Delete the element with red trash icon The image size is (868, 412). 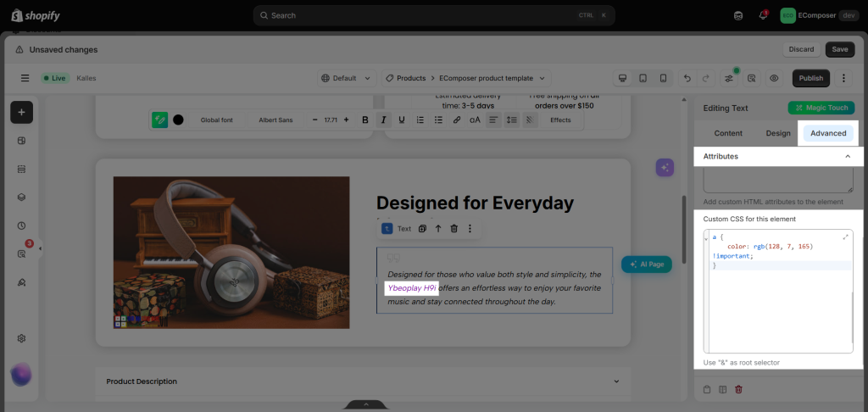(x=738, y=389)
